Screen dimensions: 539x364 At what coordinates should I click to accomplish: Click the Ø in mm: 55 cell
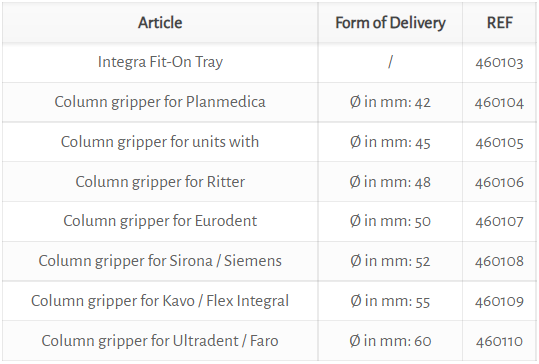[x=390, y=301]
